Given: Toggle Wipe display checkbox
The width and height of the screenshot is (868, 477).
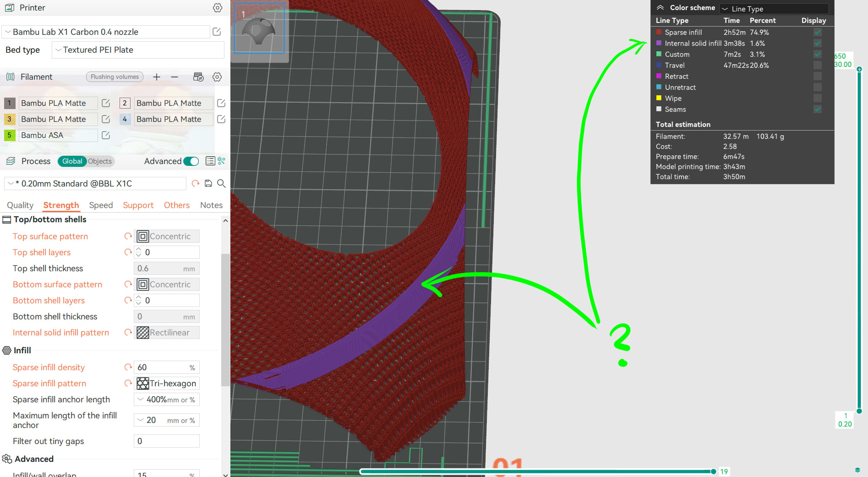Looking at the screenshot, I should click(818, 99).
